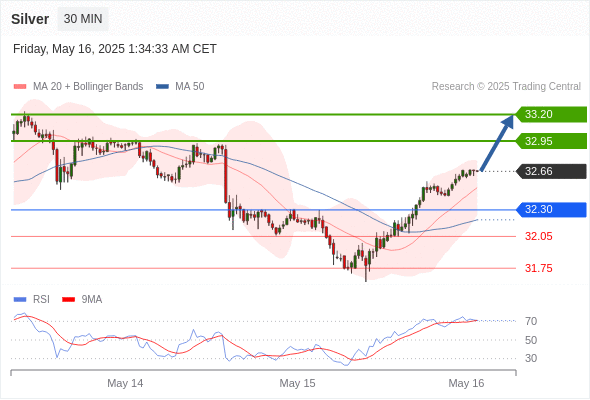Viewport: 590px width, 400px height.
Task: Click the May 15 date axis label
Action: pyautogui.click(x=297, y=383)
